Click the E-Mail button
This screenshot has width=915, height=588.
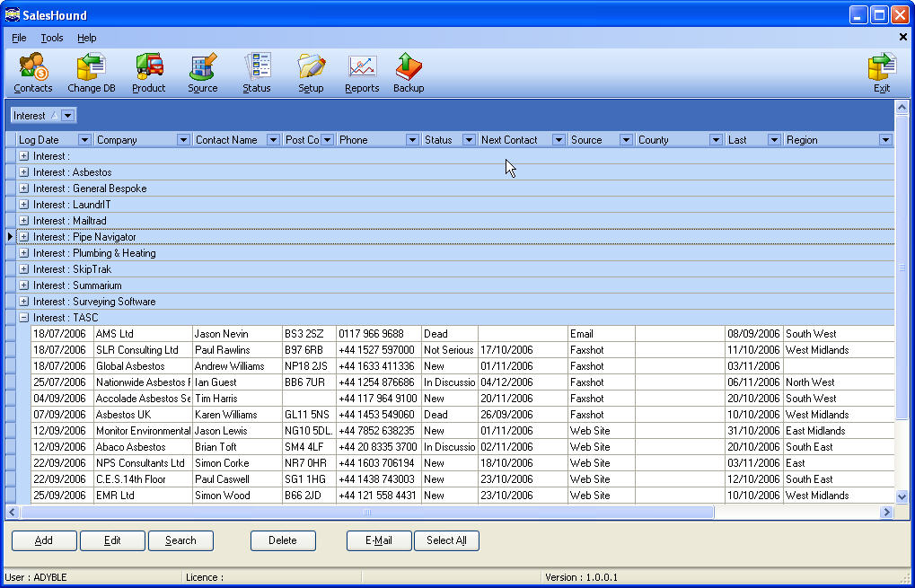(379, 540)
